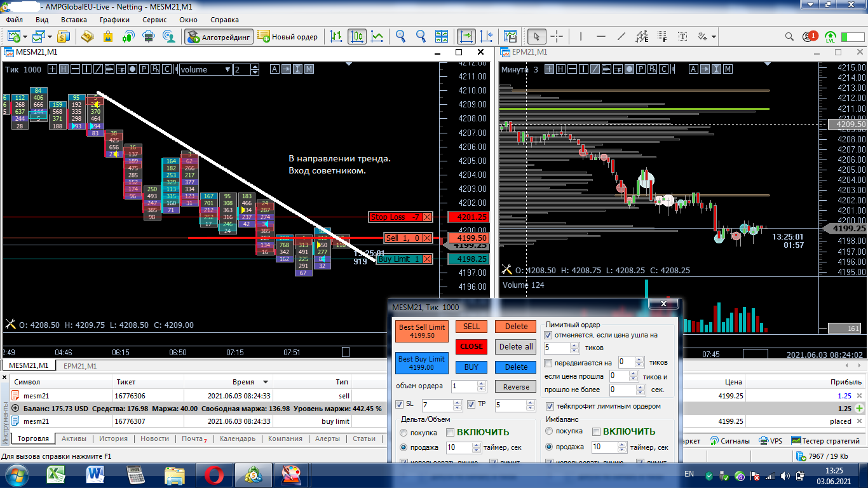
Task: Select the trendline drawing tool
Action: [621, 37]
